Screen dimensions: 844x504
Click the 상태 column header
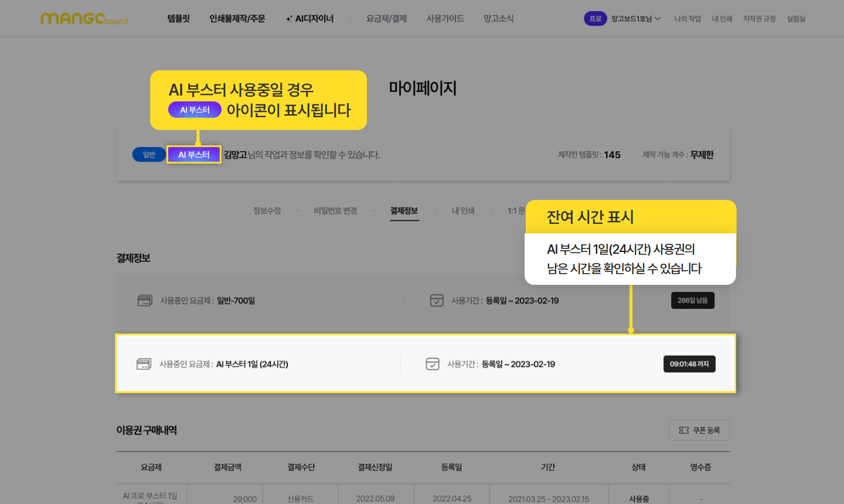click(639, 467)
